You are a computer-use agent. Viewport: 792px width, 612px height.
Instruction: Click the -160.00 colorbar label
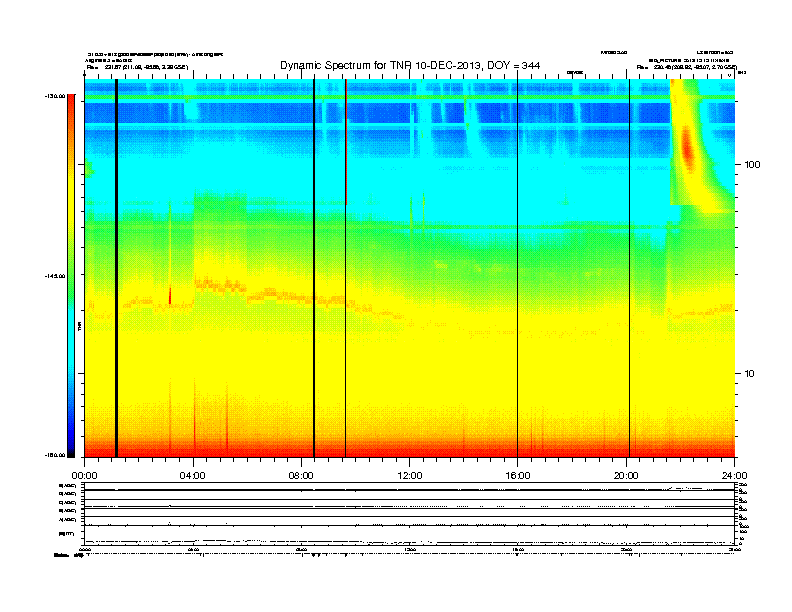pyautogui.click(x=55, y=455)
